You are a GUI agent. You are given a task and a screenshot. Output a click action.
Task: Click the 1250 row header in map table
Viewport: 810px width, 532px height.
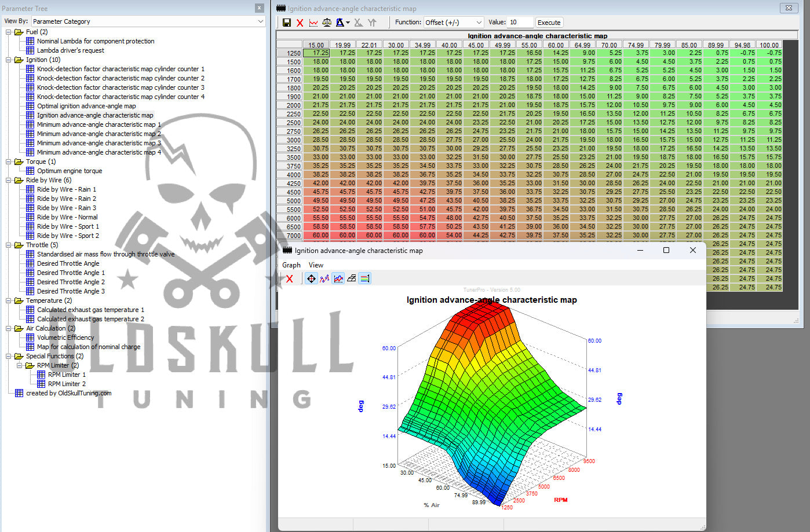[290, 53]
